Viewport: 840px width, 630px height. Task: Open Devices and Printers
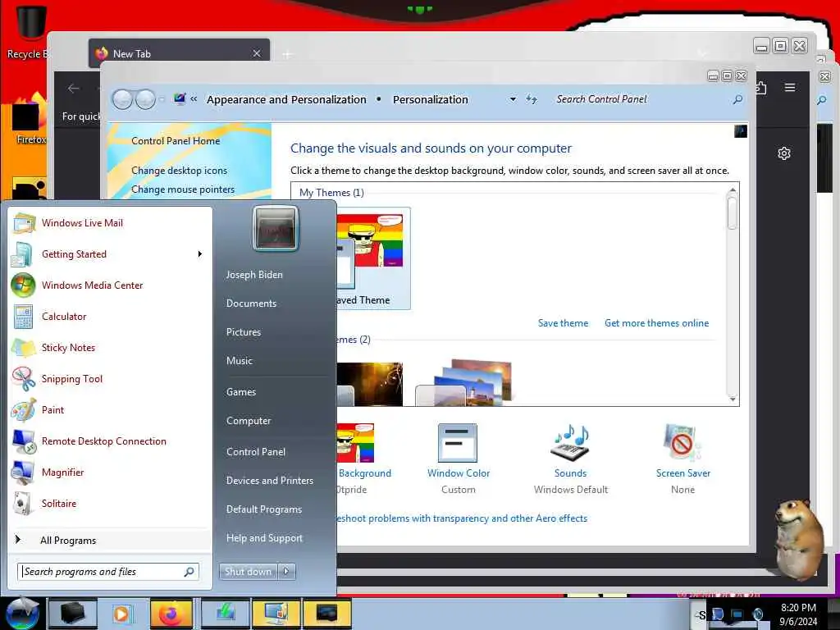coord(269,481)
